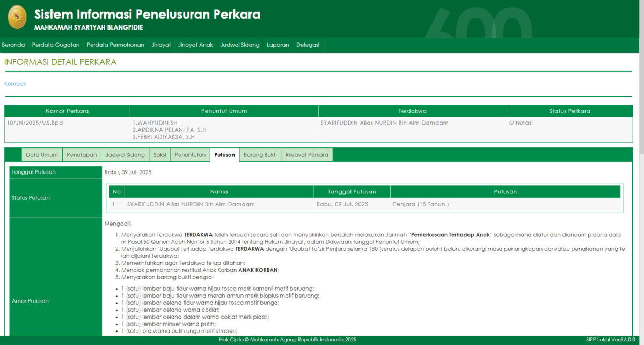The height and width of the screenshot is (345, 644).
Task: Open the Jinayat Anak menu
Action: tap(195, 45)
